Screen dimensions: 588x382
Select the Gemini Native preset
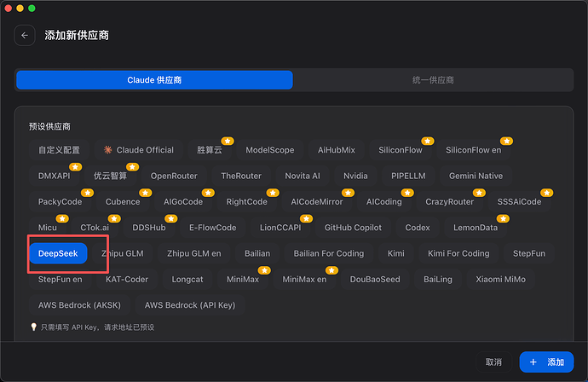click(x=476, y=176)
